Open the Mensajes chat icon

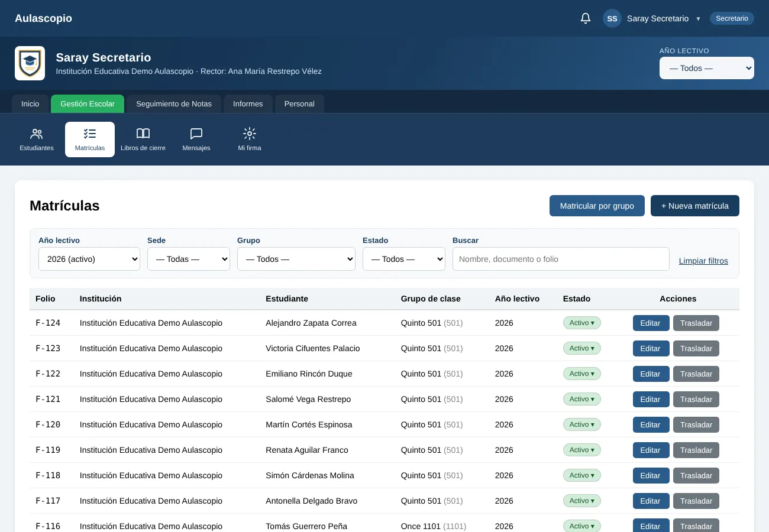196,140
